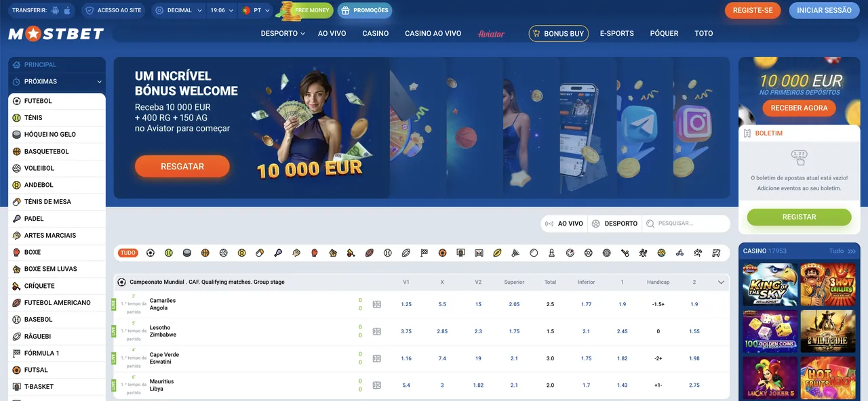
Task: Select the basketball icon in the filter strip
Action: 205,253
